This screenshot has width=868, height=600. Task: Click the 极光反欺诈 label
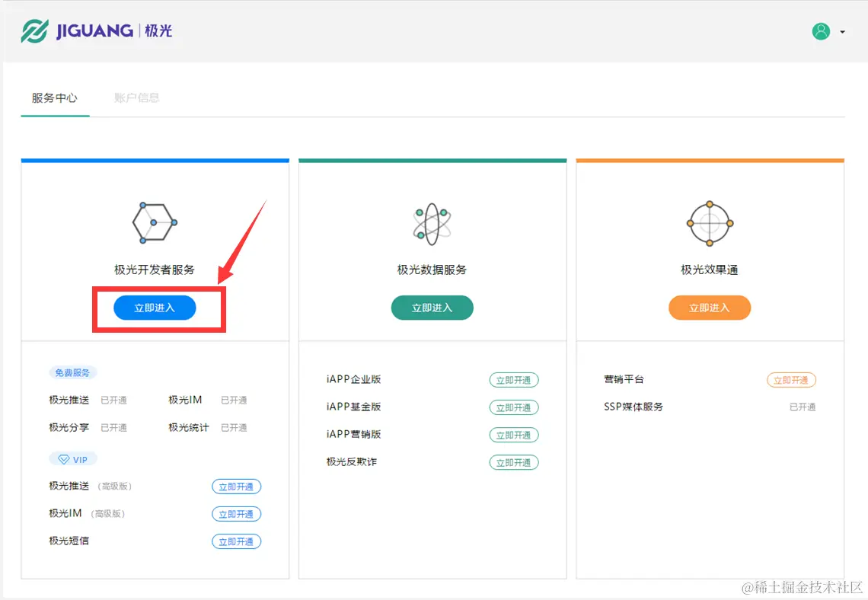pos(352,461)
